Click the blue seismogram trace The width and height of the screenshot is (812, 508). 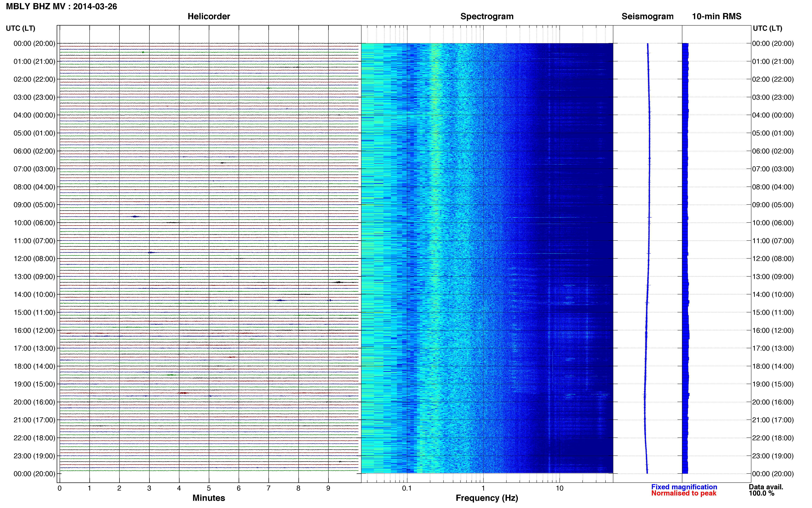pyautogui.click(x=648, y=259)
